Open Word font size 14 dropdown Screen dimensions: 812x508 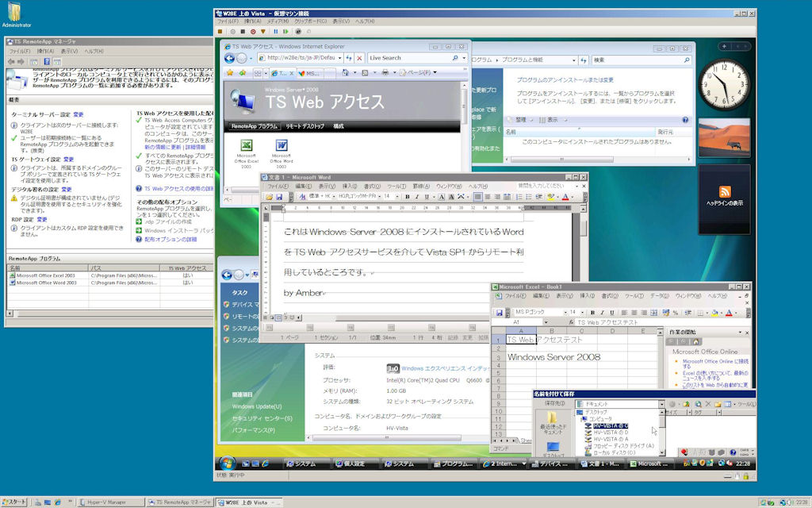pyautogui.click(x=397, y=197)
